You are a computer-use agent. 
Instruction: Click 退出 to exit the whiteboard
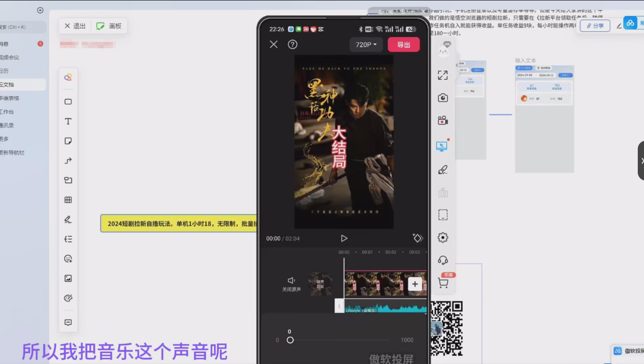point(75,26)
